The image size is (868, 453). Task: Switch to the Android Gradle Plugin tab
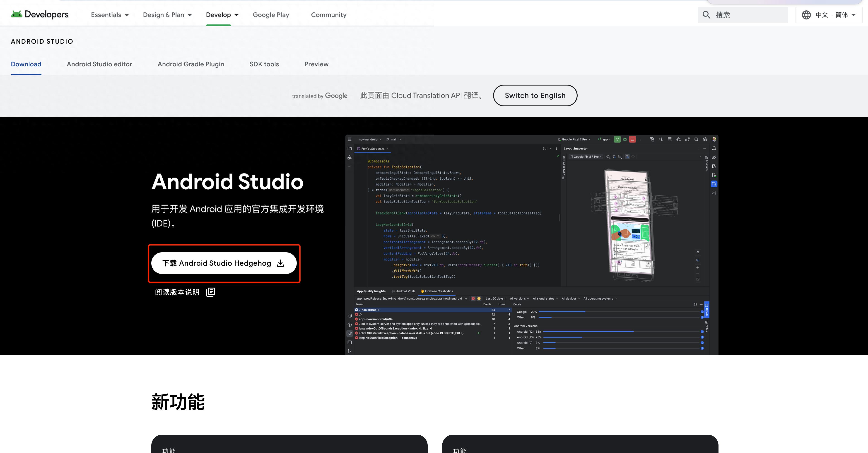(x=191, y=64)
